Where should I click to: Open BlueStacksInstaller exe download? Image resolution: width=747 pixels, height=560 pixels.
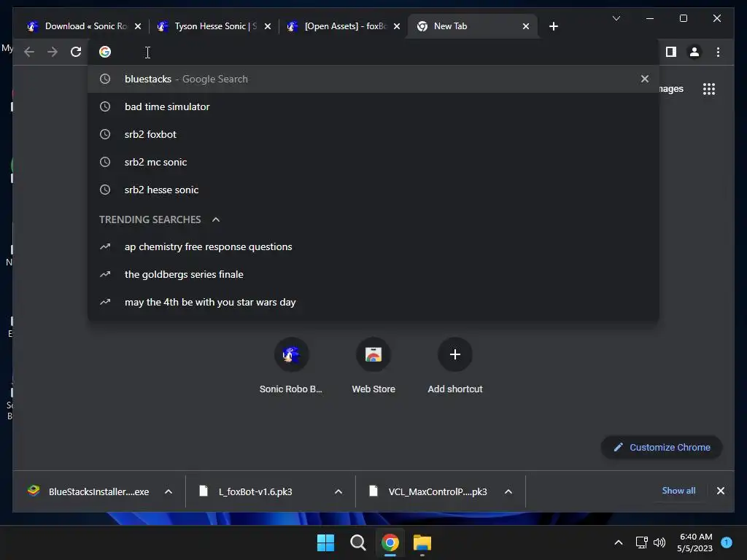88,491
